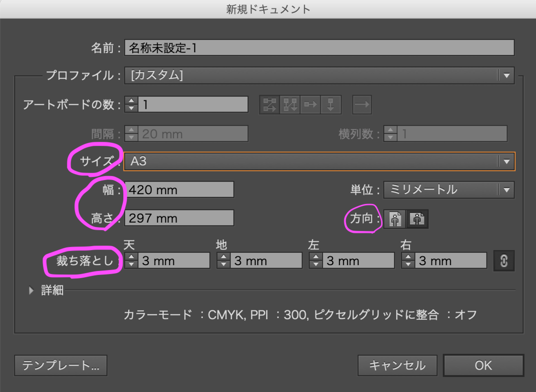Confirm new document with OK button
Screen dimensions: 536x392
coord(483,366)
